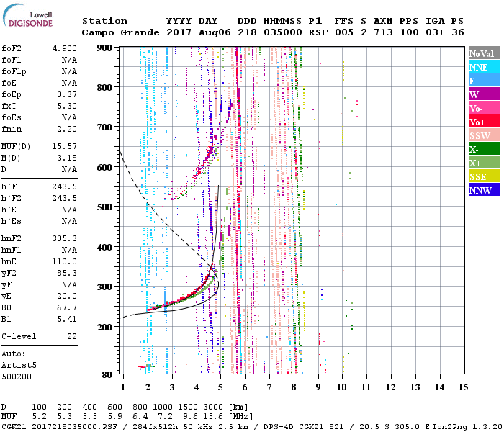The width and height of the screenshot is (504, 432).
Task: Click the foF1 N/A value
Action: 69,60
